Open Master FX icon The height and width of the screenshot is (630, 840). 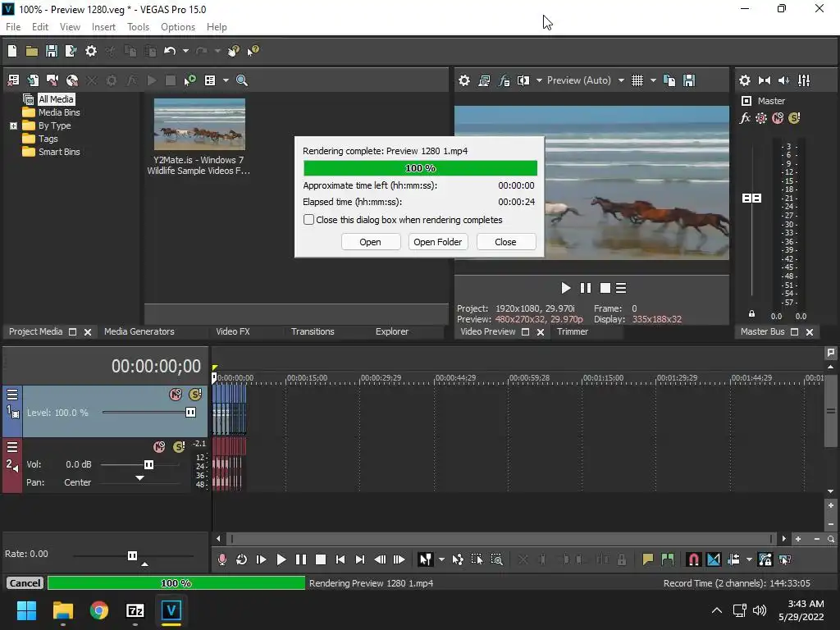coord(745,118)
